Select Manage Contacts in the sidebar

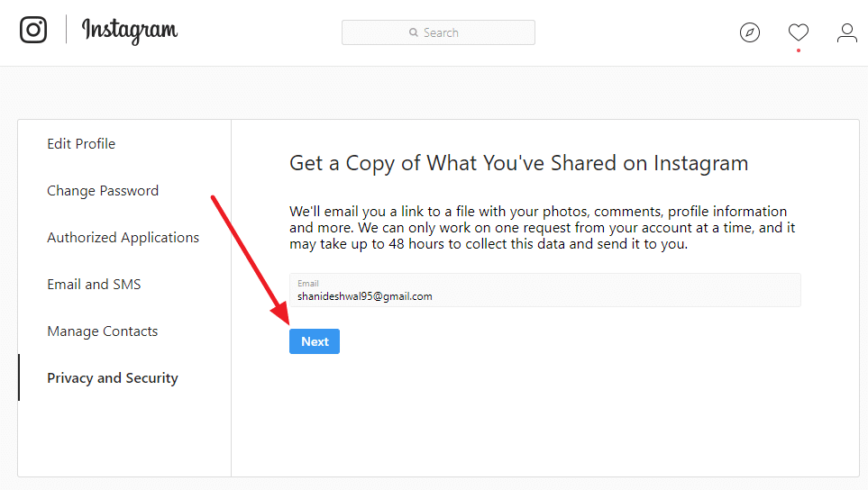[x=103, y=331]
